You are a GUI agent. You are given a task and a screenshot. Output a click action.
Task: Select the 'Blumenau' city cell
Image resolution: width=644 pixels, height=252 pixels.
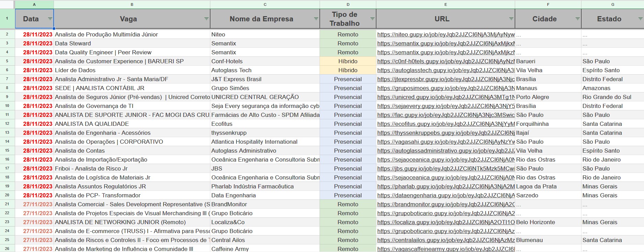(x=548, y=240)
